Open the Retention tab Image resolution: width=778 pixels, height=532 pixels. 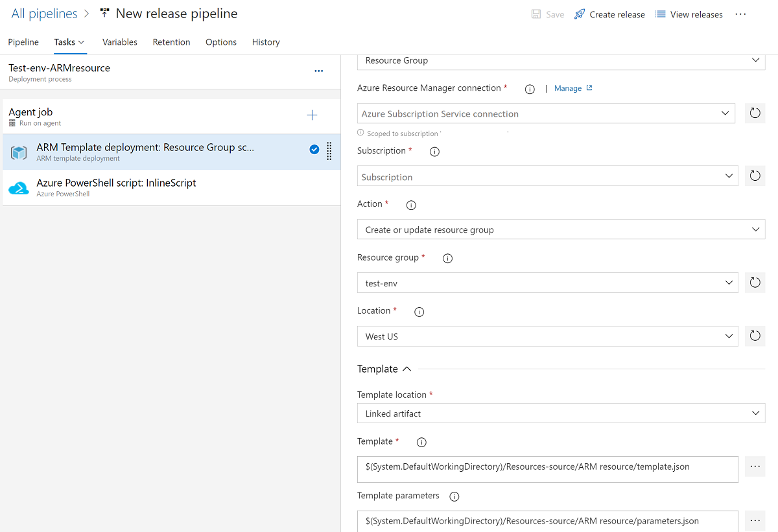pyautogui.click(x=171, y=42)
